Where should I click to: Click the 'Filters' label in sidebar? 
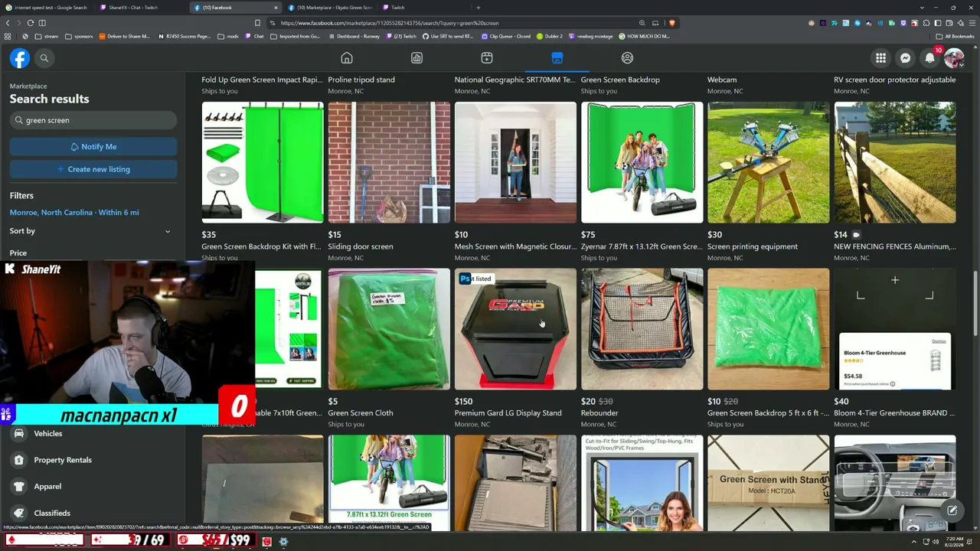pos(21,196)
